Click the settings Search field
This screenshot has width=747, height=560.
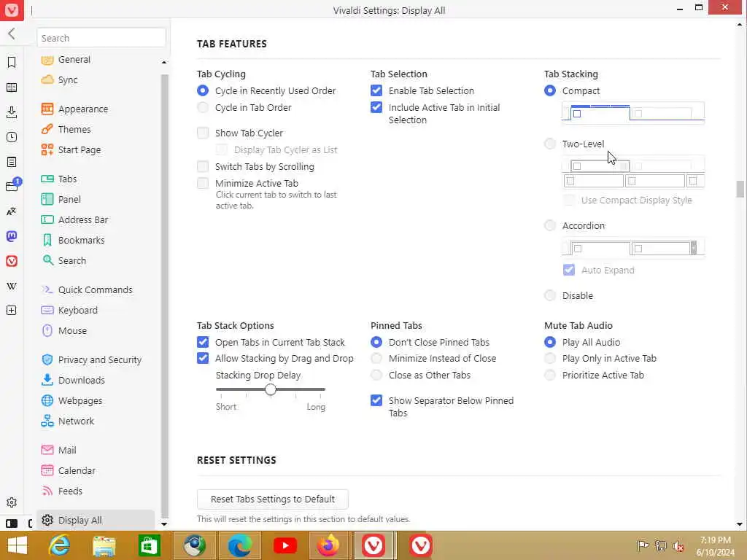tap(101, 38)
